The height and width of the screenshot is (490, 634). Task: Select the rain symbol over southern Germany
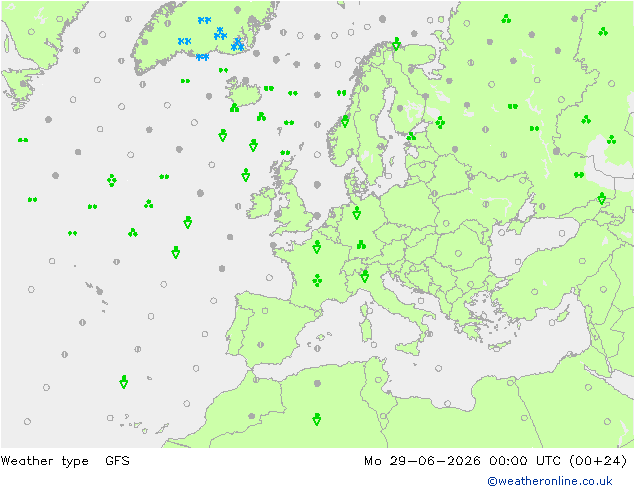361,244
